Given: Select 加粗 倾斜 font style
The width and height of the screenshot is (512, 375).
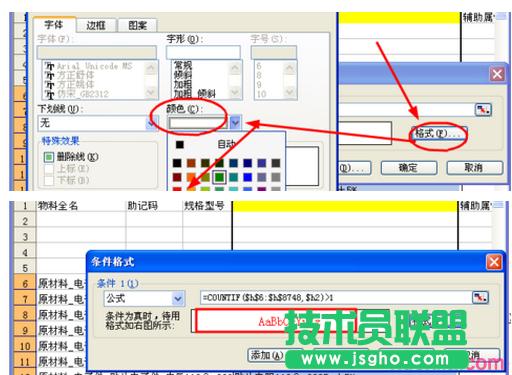Looking at the screenshot, I should [194, 94].
